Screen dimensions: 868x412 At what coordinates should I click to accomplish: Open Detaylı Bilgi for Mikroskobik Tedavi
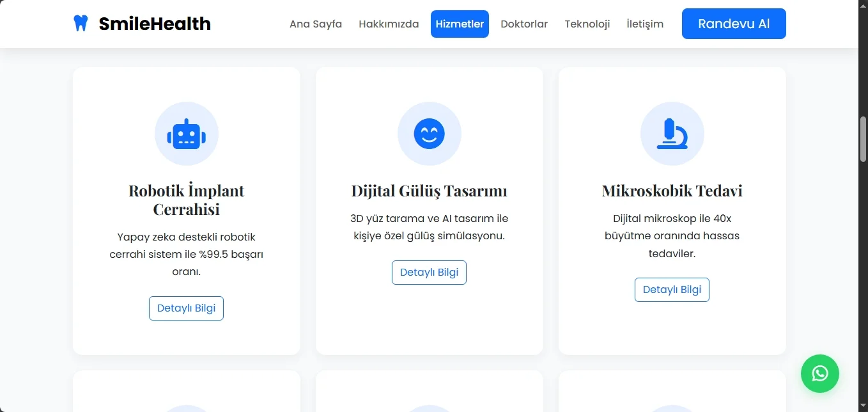[672, 289]
